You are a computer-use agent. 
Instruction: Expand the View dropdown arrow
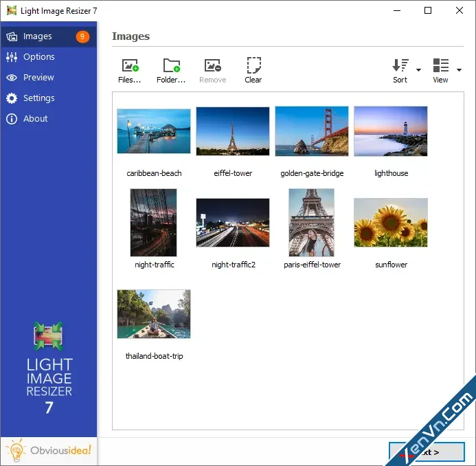(x=459, y=70)
